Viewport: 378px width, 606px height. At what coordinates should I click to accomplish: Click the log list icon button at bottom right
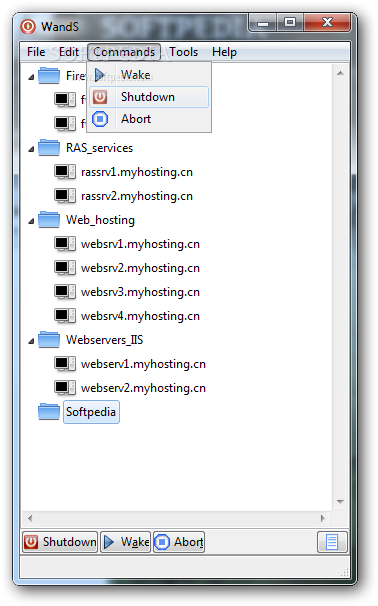[332, 541]
